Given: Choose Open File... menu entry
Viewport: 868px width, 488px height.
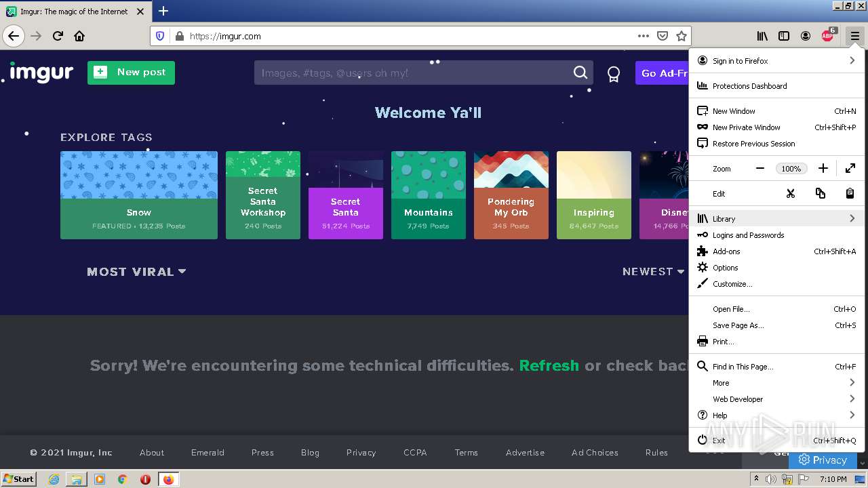Looking at the screenshot, I should coord(777,309).
